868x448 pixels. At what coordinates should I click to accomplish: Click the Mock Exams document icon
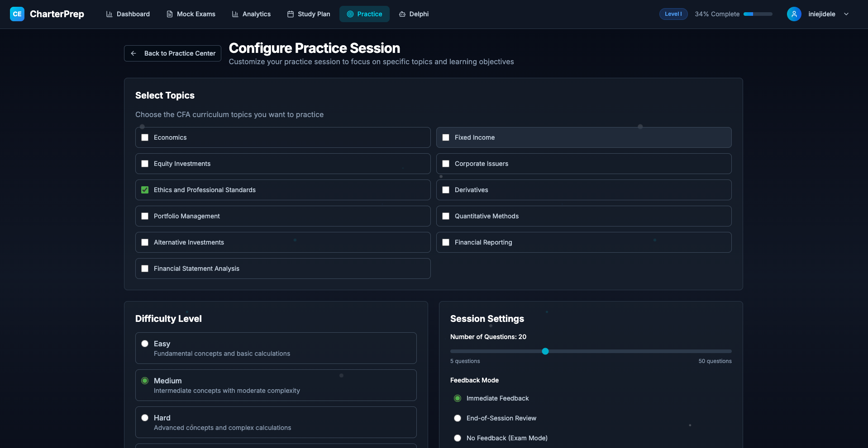pos(170,14)
